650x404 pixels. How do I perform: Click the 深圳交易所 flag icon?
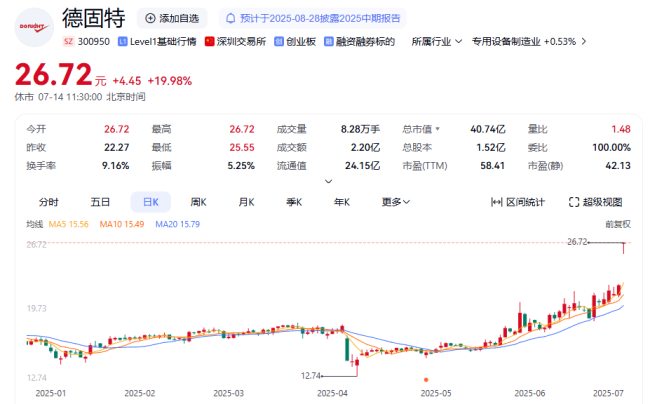[209, 41]
